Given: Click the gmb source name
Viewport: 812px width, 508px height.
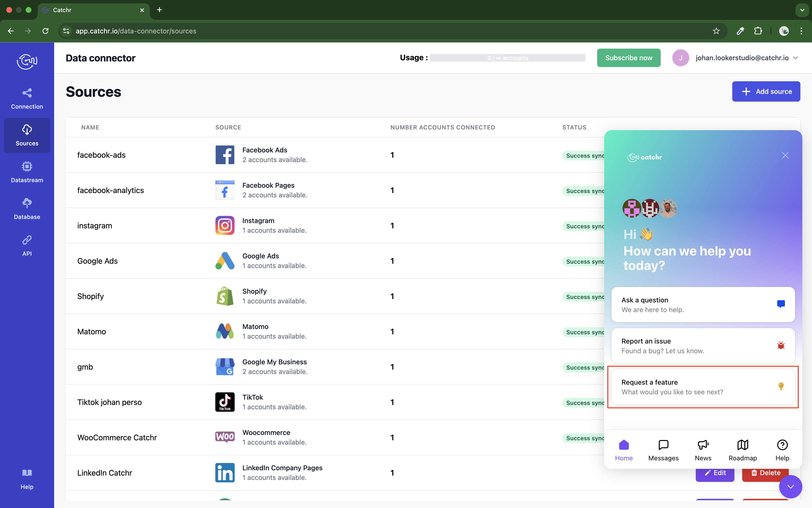Looking at the screenshot, I should 85,367.
